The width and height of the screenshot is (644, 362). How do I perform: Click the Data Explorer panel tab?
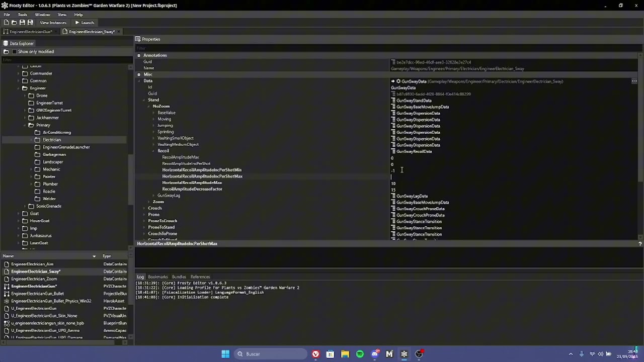tap(19, 43)
